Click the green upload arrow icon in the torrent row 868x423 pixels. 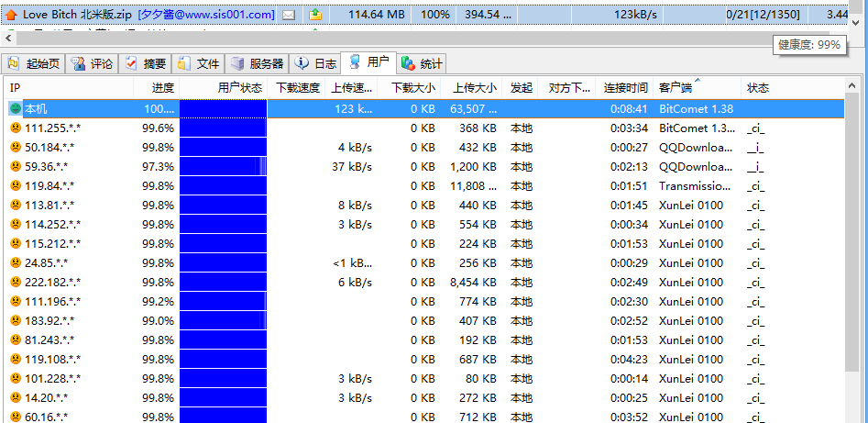point(316,15)
